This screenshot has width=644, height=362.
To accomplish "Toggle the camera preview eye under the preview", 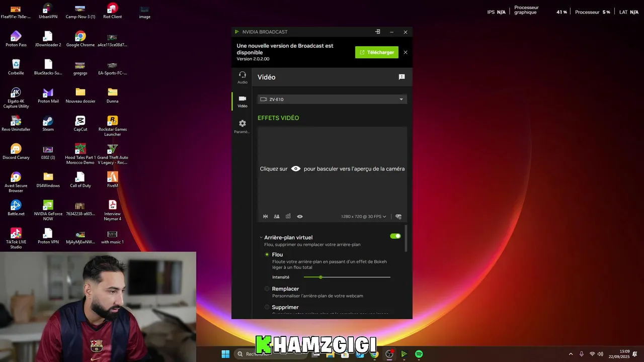I will (x=300, y=217).
